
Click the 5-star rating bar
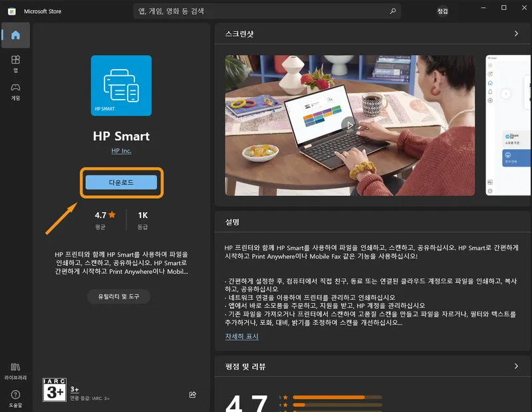click(x=337, y=397)
